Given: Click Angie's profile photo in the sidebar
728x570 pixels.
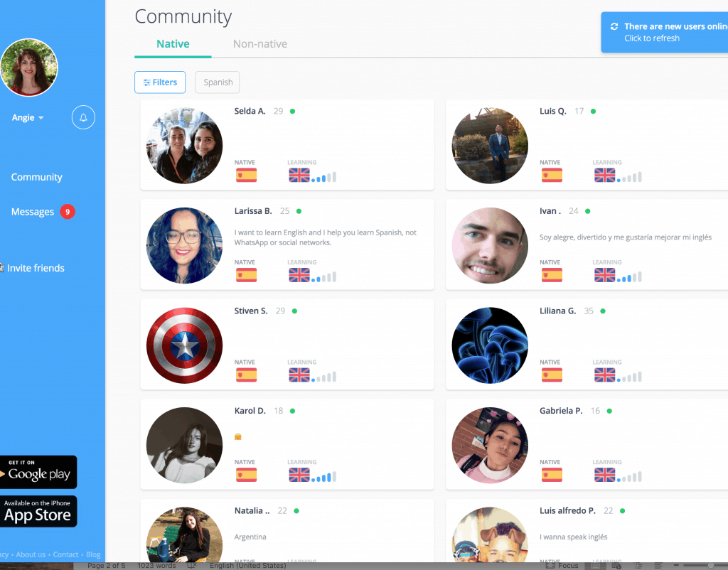Looking at the screenshot, I should (x=29, y=68).
